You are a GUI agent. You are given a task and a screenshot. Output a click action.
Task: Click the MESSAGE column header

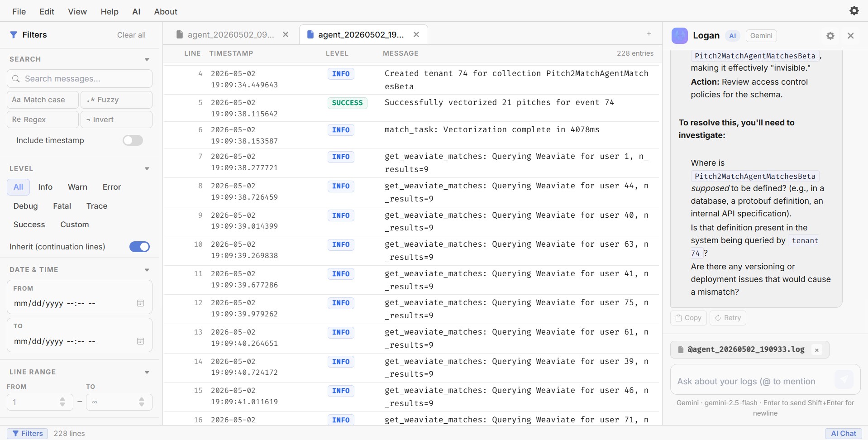[401, 53]
